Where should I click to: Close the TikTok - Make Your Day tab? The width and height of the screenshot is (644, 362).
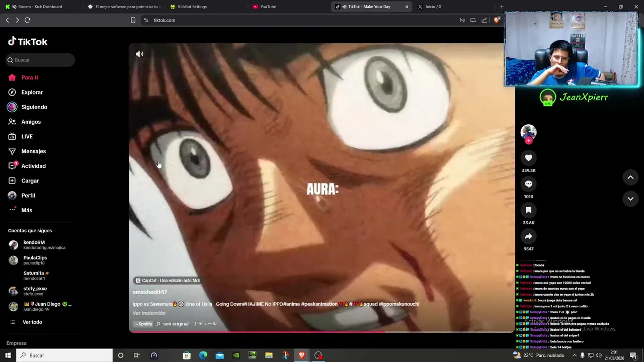pos(407,7)
